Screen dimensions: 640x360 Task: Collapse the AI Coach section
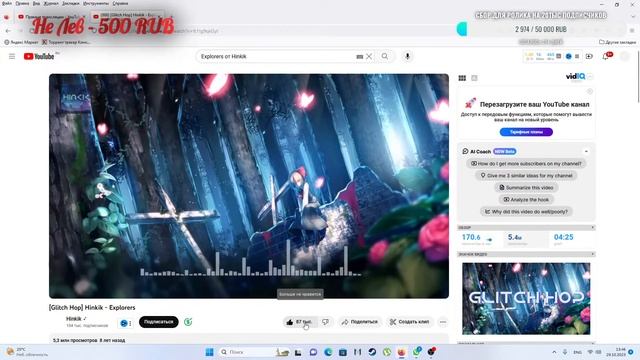586,151
